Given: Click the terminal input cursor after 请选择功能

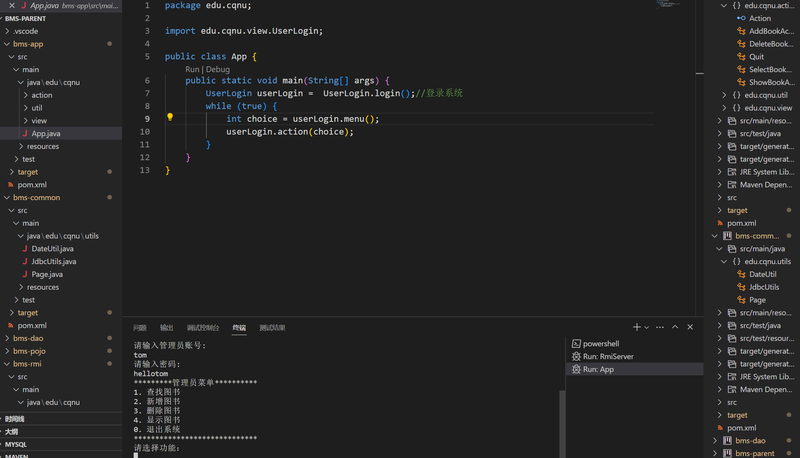Looking at the screenshot, I should 136,455.
